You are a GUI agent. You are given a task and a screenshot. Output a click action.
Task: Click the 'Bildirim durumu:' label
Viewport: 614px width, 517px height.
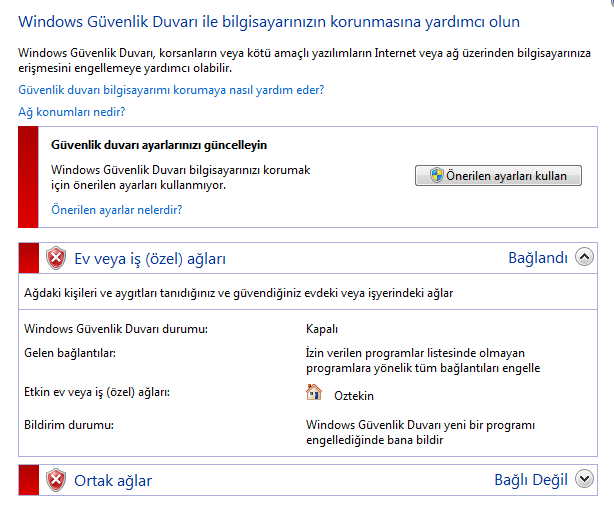pyautogui.click(x=69, y=425)
